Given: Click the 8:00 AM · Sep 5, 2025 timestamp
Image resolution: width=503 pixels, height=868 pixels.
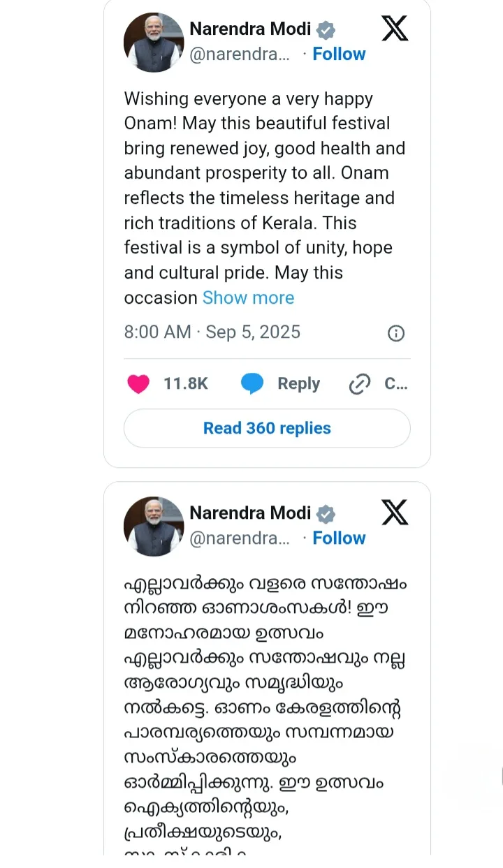Looking at the screenshot, I should pos(212,332).
